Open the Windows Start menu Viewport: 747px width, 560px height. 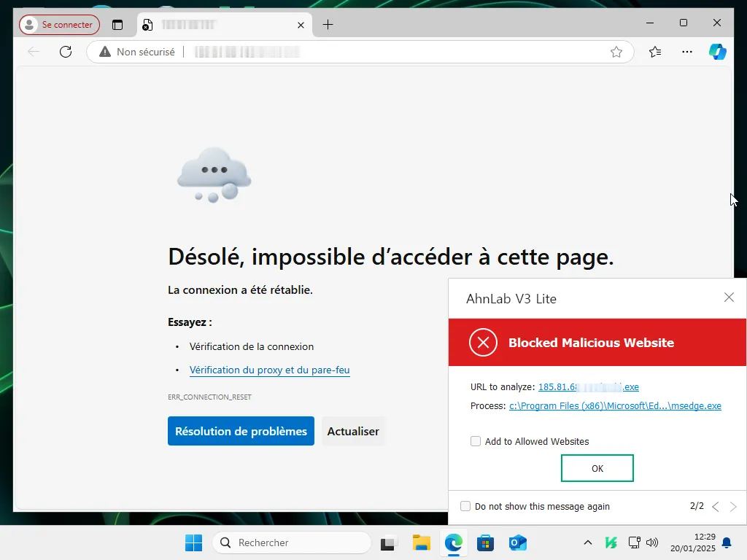click(x=193, y=542)
